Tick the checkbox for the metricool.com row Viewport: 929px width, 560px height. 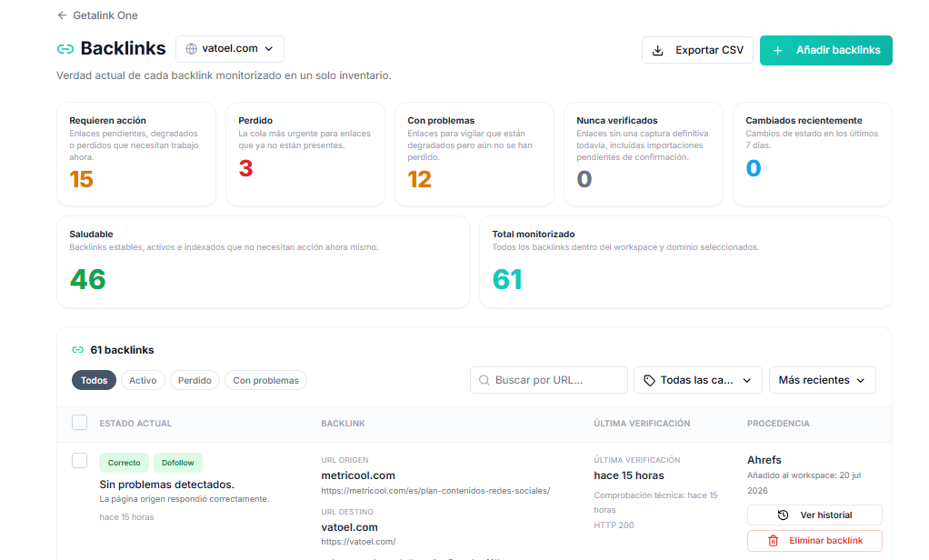[x=79, y=460]
